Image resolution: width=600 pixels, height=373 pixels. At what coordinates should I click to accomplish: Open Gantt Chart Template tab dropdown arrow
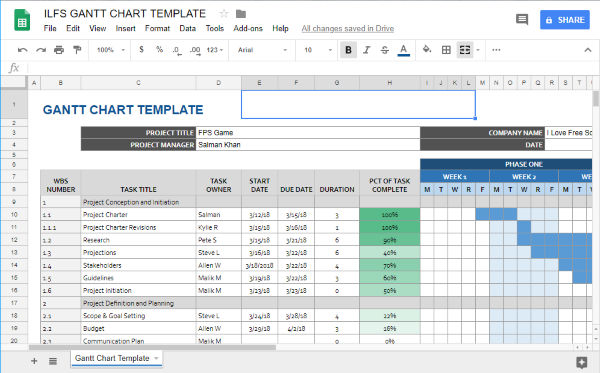coord(156,358)
